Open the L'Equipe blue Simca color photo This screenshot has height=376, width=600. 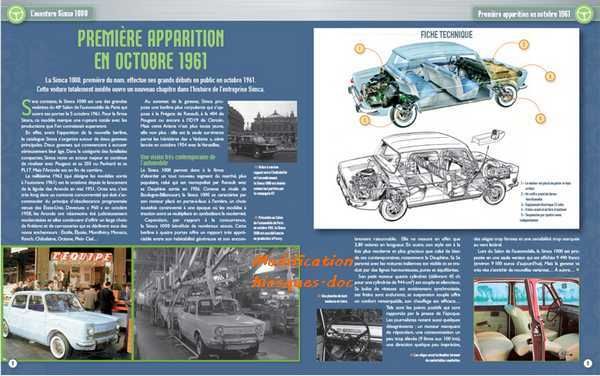[x=67, y=304]
